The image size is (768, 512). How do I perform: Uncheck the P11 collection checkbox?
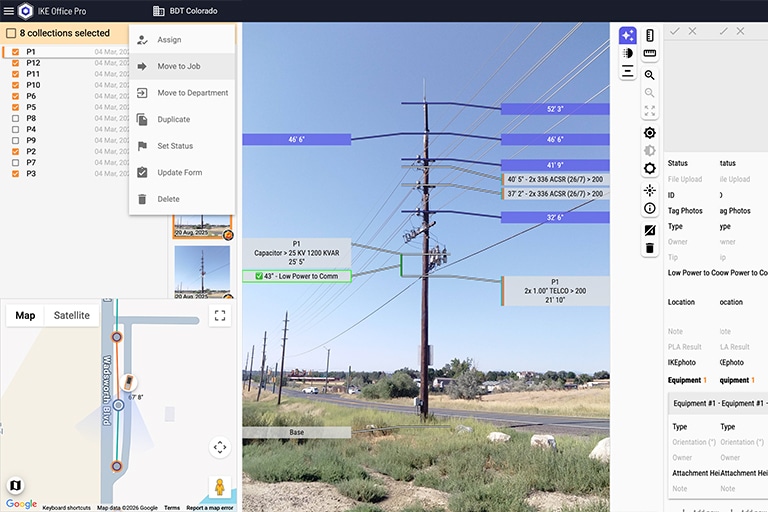(15, 74)
